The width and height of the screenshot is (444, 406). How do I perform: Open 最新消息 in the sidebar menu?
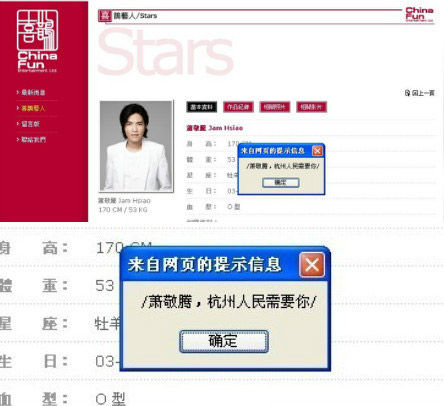tap(33, 92)
